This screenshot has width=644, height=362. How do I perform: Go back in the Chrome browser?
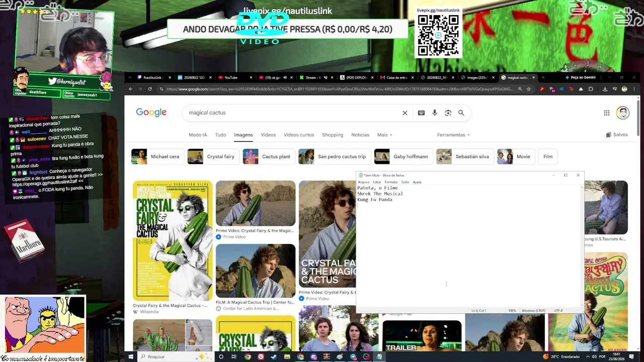130,89
